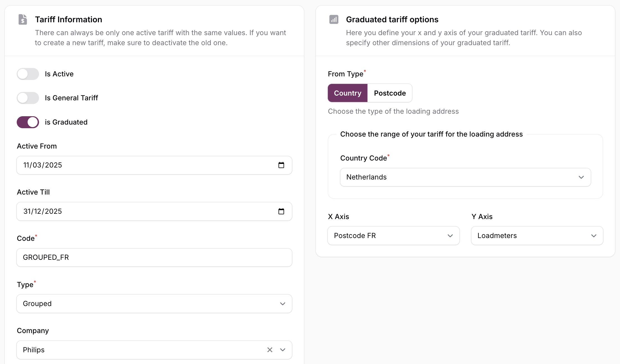Click the Active From label
Viewport: 620px width, 364px height.
coord(37,146)
